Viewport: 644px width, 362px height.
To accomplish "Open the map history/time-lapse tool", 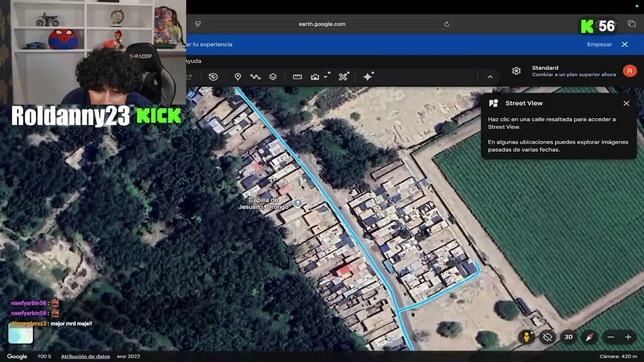I will (x=213, y=77).
